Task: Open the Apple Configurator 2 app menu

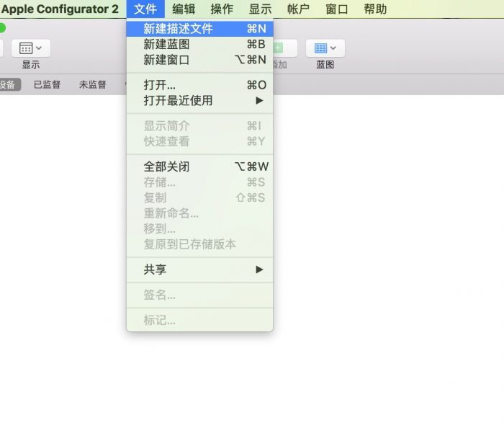Action: pos(60,9)
